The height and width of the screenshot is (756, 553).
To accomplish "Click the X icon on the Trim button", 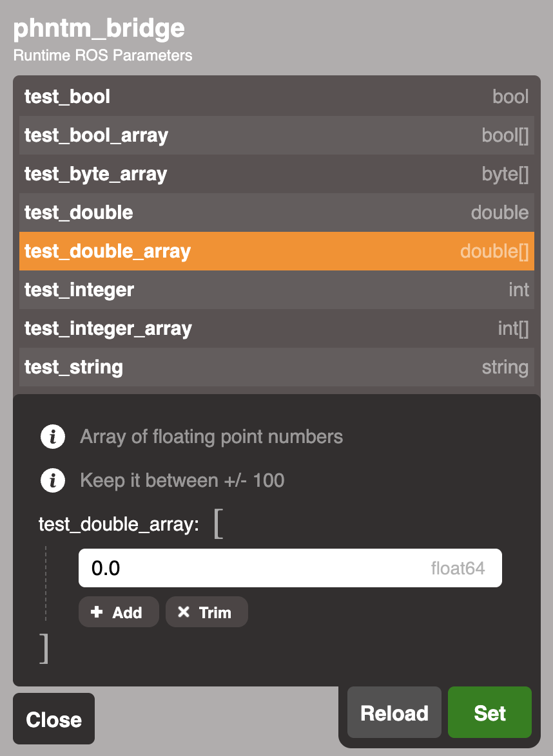I will [184, 611].
